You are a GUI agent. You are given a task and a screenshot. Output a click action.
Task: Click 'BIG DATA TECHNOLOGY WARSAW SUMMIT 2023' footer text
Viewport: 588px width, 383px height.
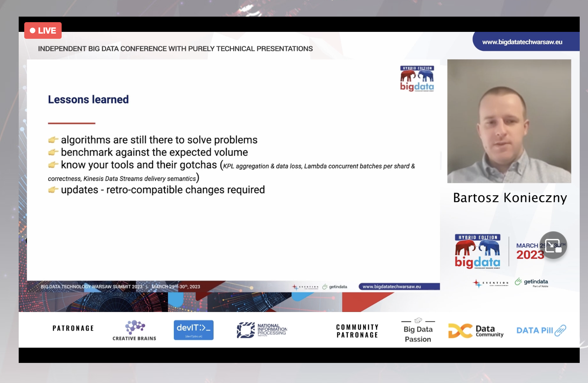[x=91, y=287]
